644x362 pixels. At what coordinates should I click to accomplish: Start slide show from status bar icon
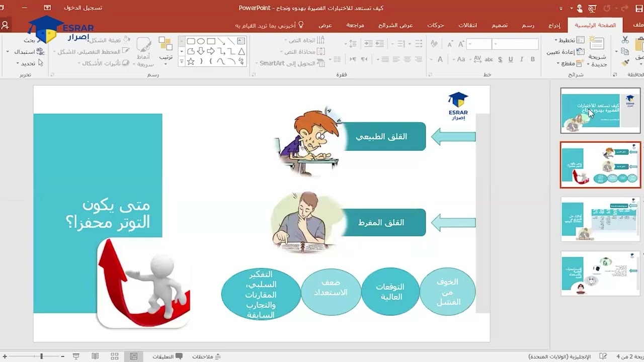(x=76, y=356)
